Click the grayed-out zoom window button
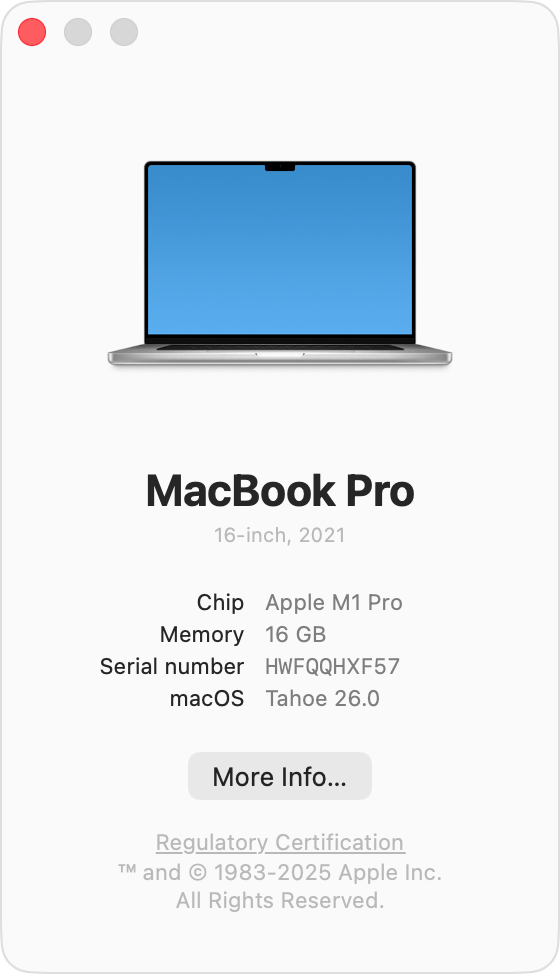This screenshot has width=560, height=974. pyautogui.click(x=124, y=32)
